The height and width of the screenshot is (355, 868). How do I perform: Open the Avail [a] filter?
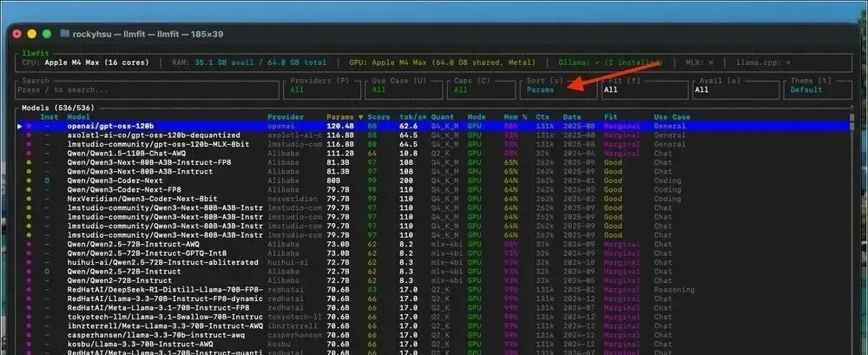(x=736, y=89)
